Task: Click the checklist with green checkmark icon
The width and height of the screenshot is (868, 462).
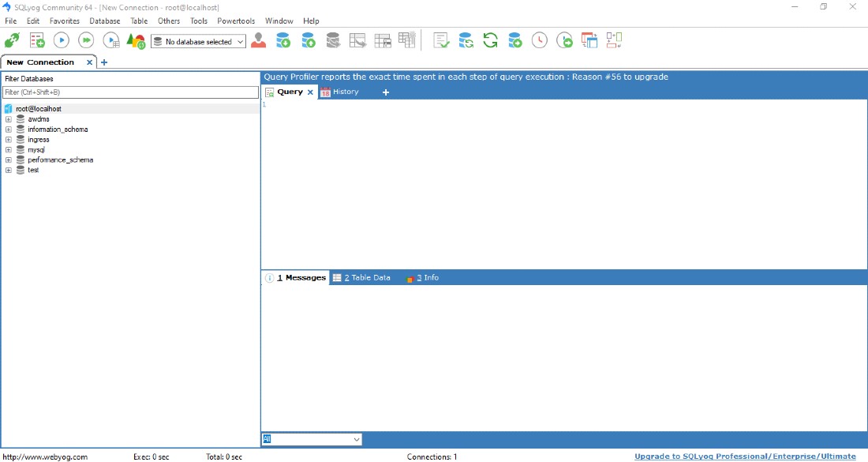Action: click(x=441, y=40)
